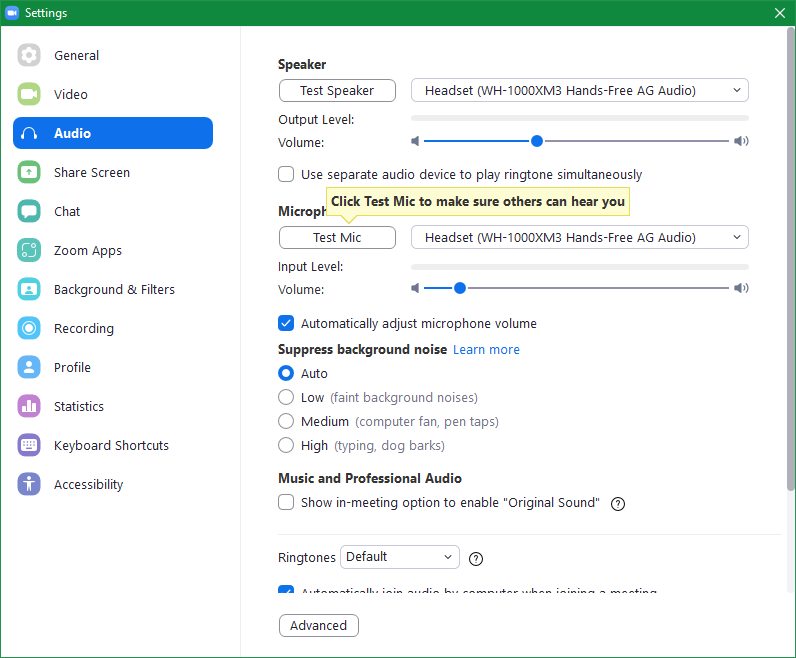Screen dimensions: 796x658
Task: Close the Settings window
Action: [x=780, y=13]
